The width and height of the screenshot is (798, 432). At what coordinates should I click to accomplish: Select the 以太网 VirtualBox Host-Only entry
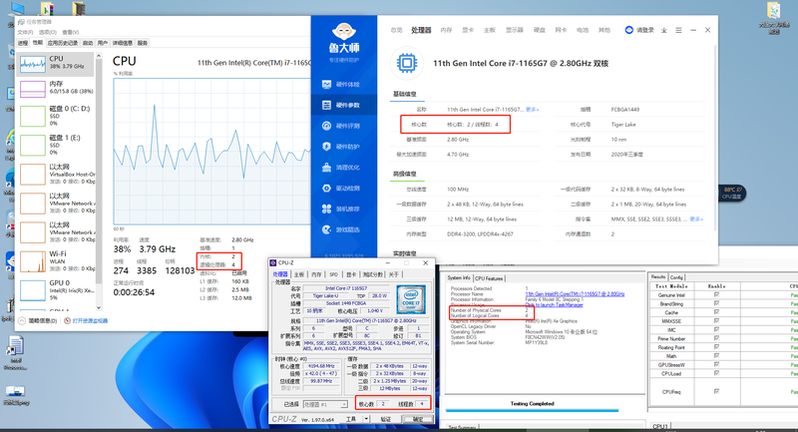click(x=56, y=174)
